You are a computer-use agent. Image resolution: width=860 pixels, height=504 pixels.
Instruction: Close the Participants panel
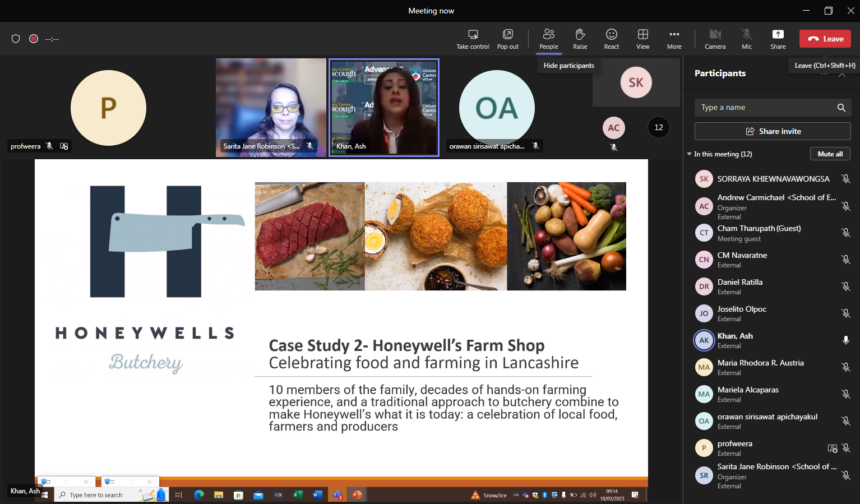pyautogui.click(x=842, y=73)
